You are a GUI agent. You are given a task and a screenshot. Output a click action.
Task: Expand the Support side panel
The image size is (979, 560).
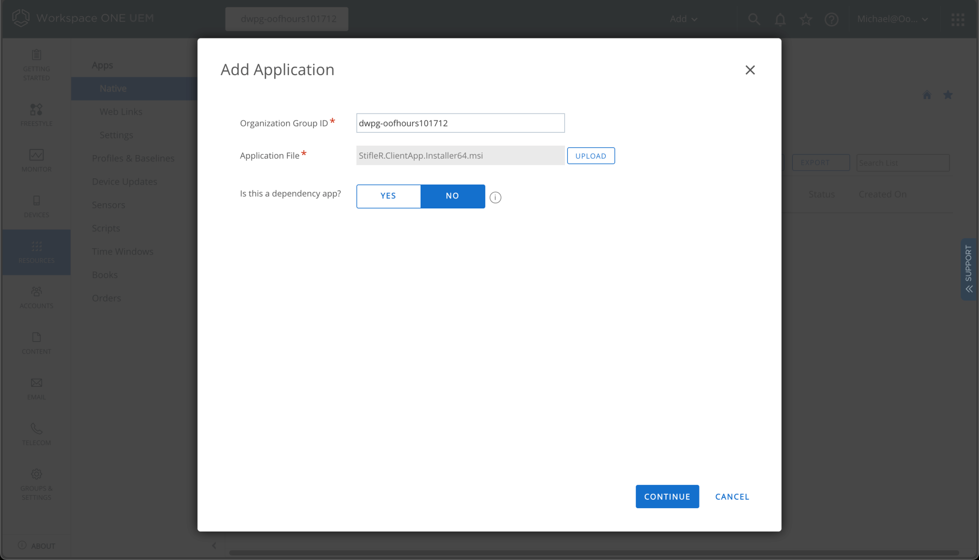968,269
